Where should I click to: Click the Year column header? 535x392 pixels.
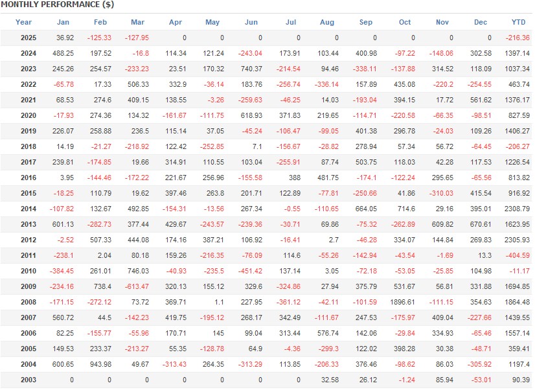click(23, 22)
